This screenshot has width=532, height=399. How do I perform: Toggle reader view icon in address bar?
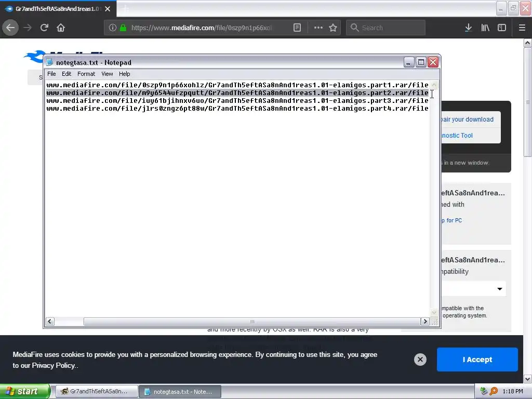(297, 28)
